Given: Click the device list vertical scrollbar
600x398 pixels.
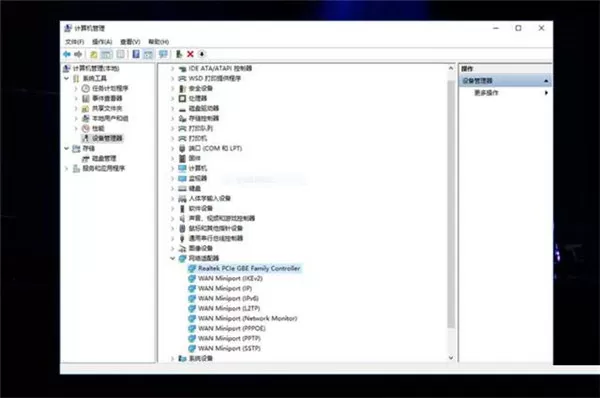Looking at the screenshot, I should pos(451,203).
